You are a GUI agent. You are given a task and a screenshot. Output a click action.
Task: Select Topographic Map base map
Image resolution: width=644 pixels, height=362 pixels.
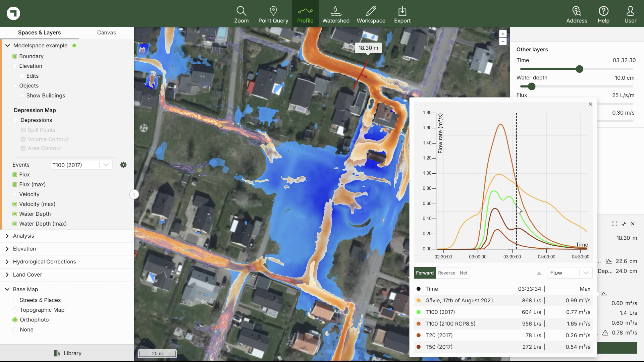(x=15, y=310)
